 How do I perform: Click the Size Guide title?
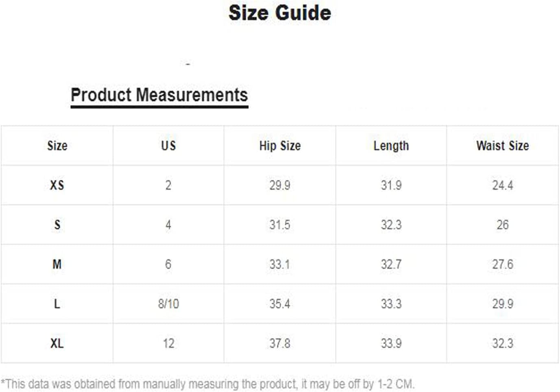(280, 13)
